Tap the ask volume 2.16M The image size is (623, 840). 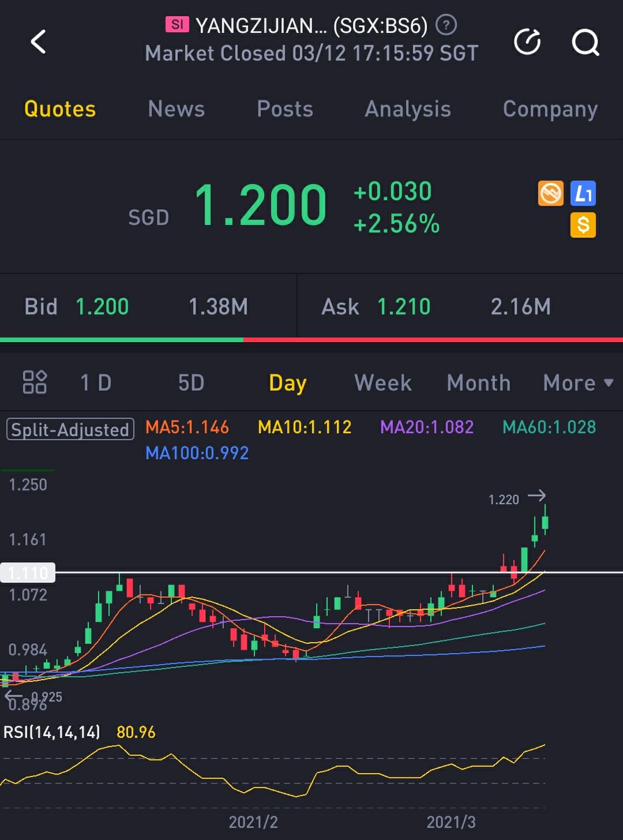[520, 306]
